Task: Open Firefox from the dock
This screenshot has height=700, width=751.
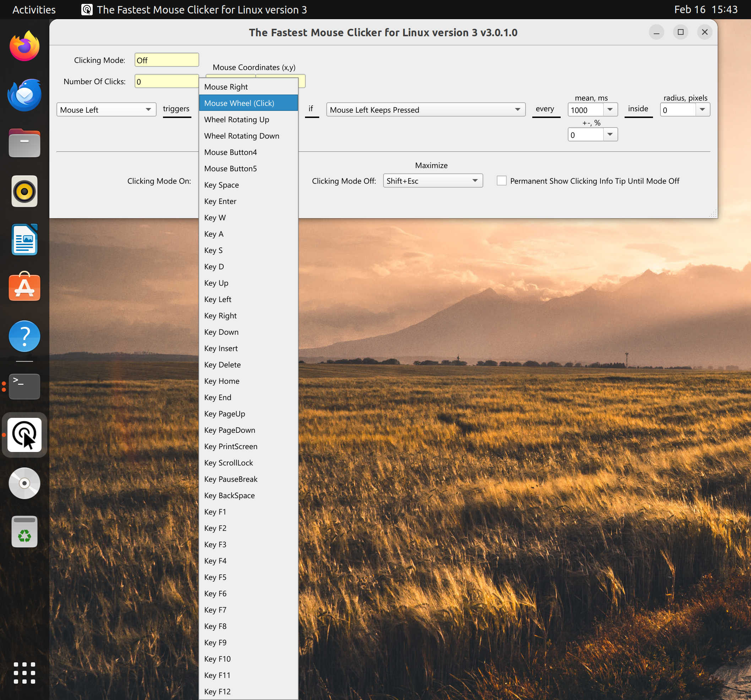Action: (24, 46)
